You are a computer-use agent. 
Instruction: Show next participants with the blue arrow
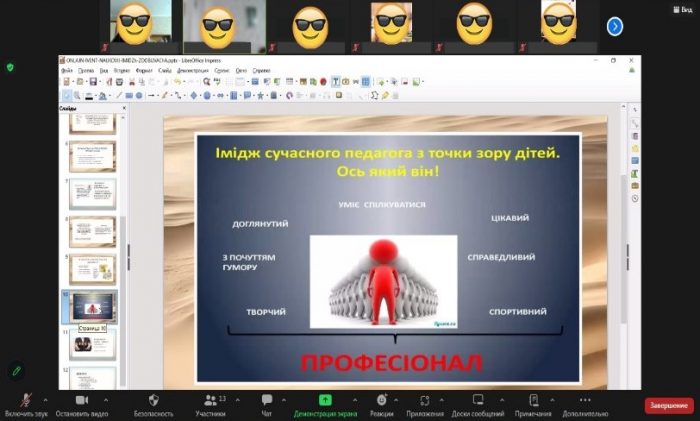[615, 27]
